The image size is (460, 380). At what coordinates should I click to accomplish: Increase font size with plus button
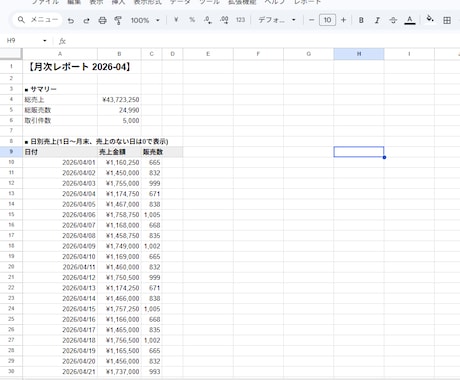pos(343,20)
